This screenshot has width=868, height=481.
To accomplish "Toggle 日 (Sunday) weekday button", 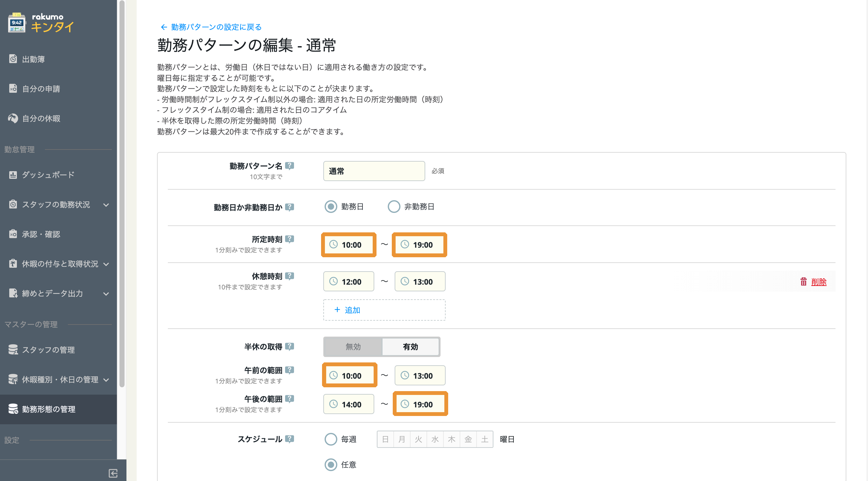I will (385, 439).
